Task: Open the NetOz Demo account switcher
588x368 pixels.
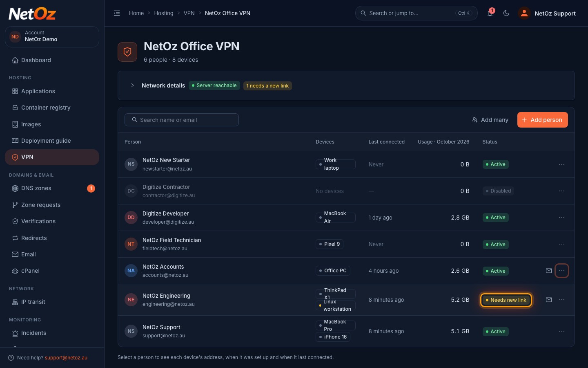Action: tap(52, 36)
